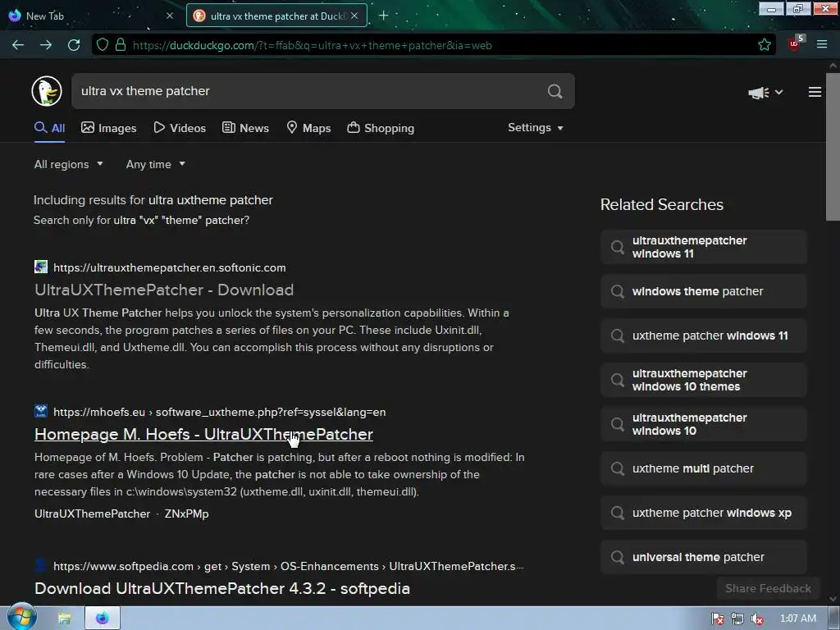
Task: Click the muted volume tray icon
Action: click(757, 619)
